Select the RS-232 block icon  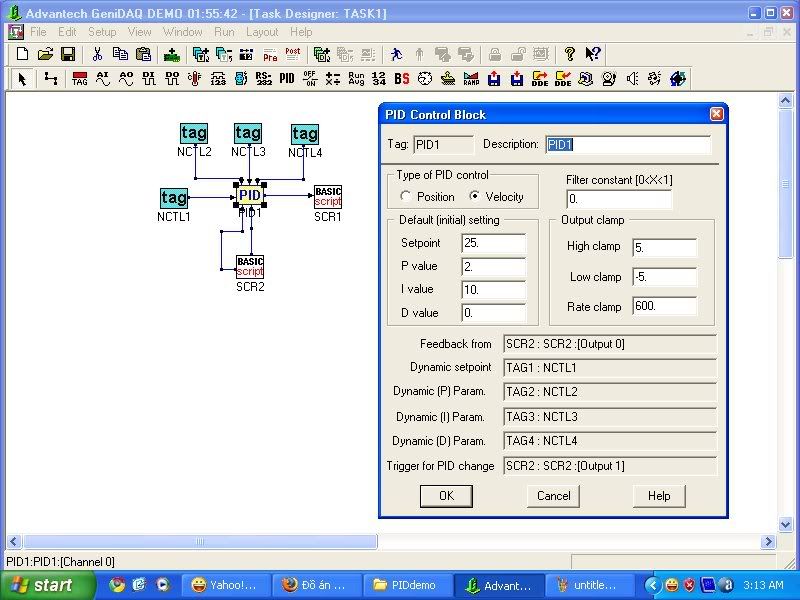(264, 78)
